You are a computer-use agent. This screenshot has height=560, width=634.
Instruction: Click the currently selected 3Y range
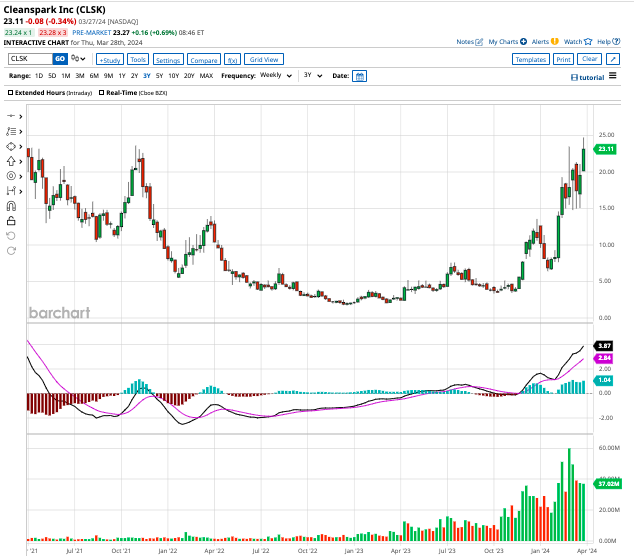[147, 76]
